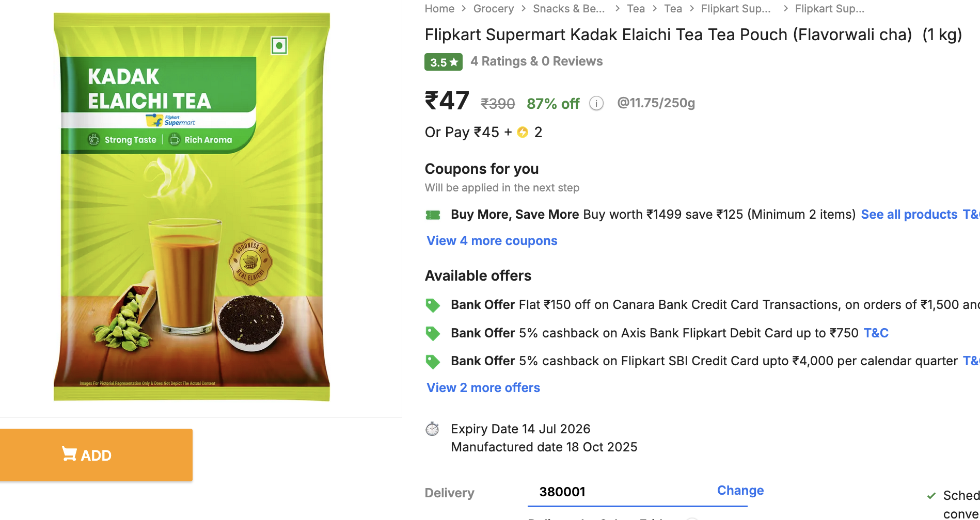Open T&C for the Axis Bank cashback offer
Viewport: 980px width, 520px height.
coord(876,333)
